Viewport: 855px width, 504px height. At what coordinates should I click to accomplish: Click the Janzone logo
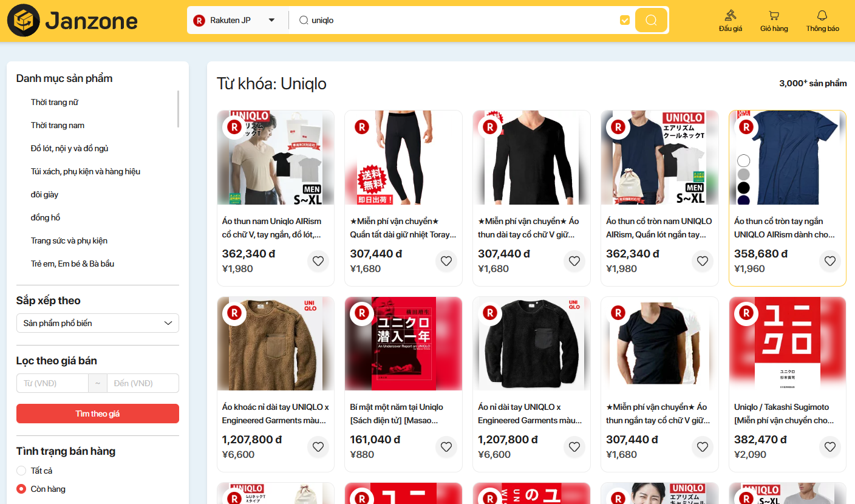pos(72,21)
